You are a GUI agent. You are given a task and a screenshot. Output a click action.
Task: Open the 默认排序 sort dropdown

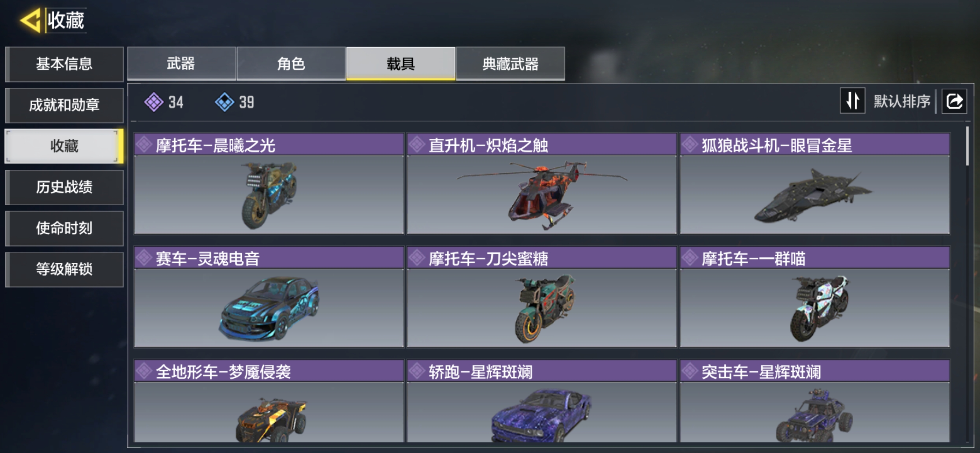(x=901, y=101)
